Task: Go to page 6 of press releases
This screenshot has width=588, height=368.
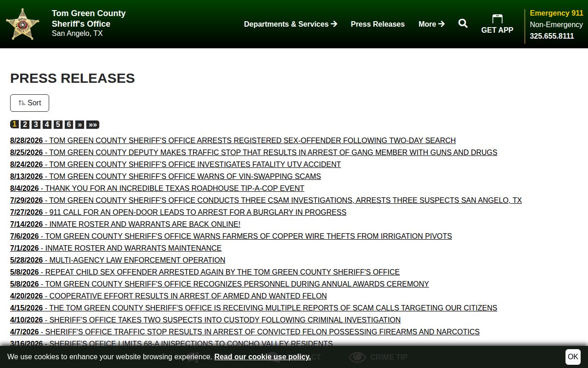Action: (69, 125)
